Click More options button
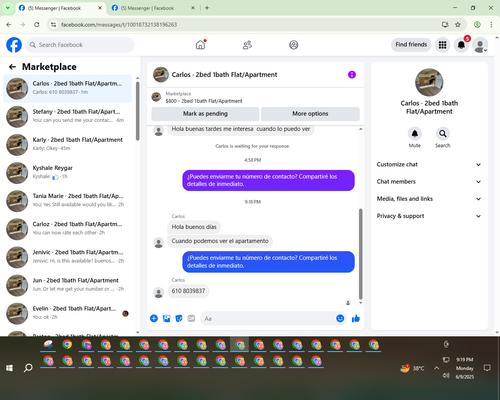 coord(310,114)
